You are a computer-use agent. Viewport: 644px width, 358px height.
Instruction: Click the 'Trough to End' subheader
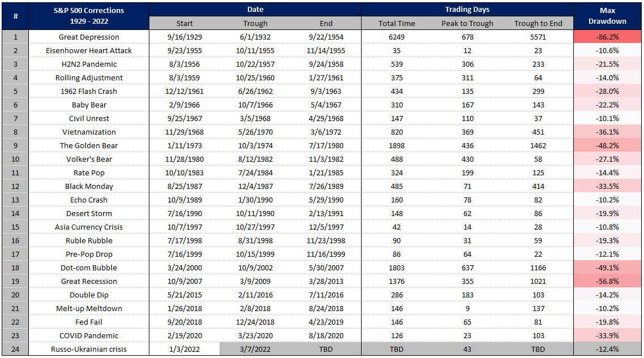(x=538, y=23)
